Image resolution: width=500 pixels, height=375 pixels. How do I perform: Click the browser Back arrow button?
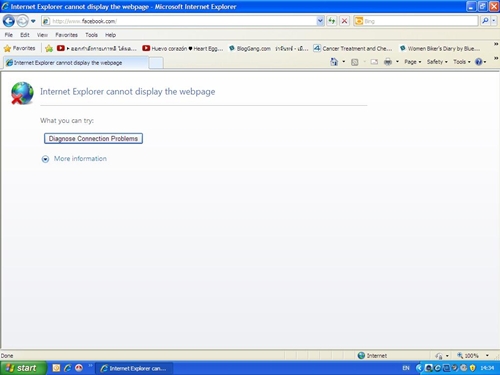(9, 21)
